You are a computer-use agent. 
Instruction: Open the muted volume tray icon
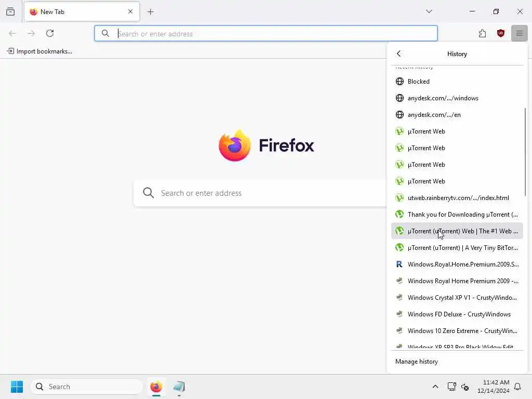465,387
